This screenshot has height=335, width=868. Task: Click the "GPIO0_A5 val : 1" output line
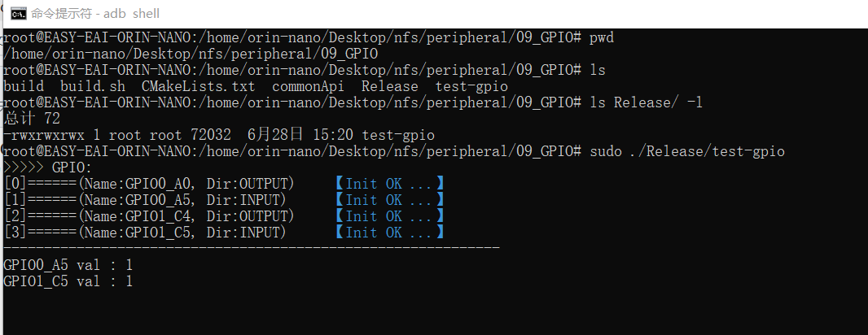pos(68,265)
